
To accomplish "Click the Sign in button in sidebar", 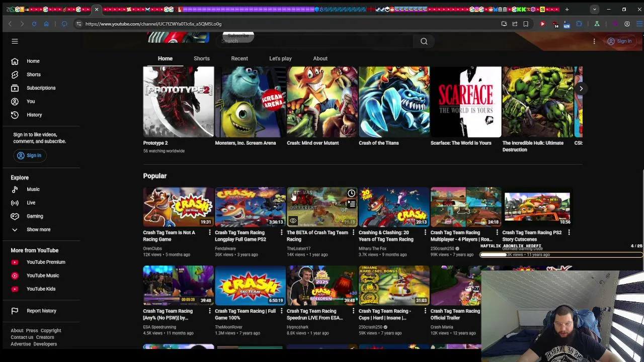I will pyautogui.click(x=30, y=155).
